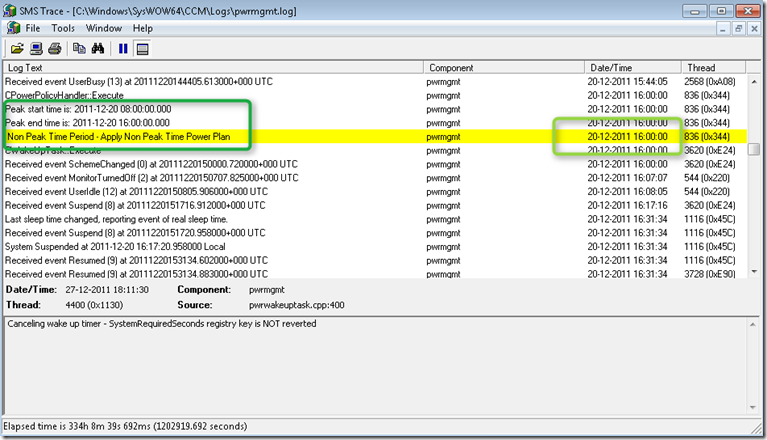Screen dimensions: 767x440
Task: Open log on server toolbar icon
Action: click(36, 48)
